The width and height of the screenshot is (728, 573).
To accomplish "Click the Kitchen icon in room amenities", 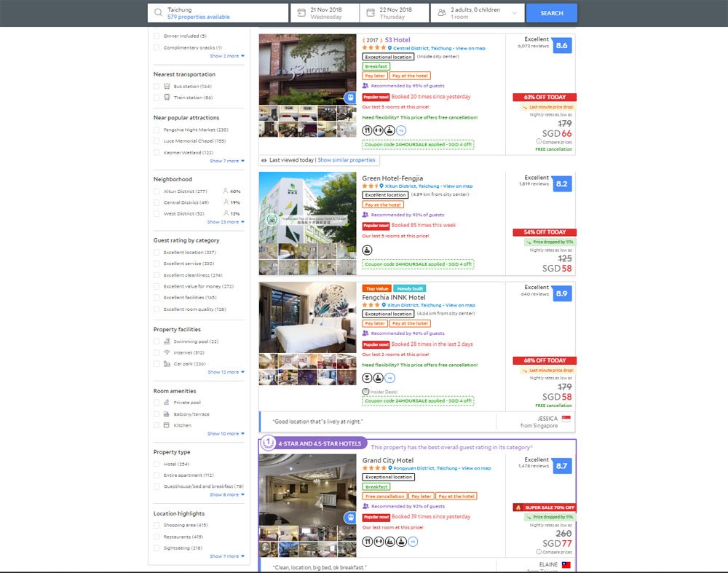I will (167, 425).
